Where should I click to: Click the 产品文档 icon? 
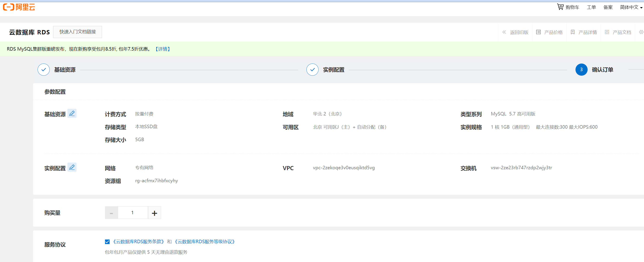click(607, 32)
